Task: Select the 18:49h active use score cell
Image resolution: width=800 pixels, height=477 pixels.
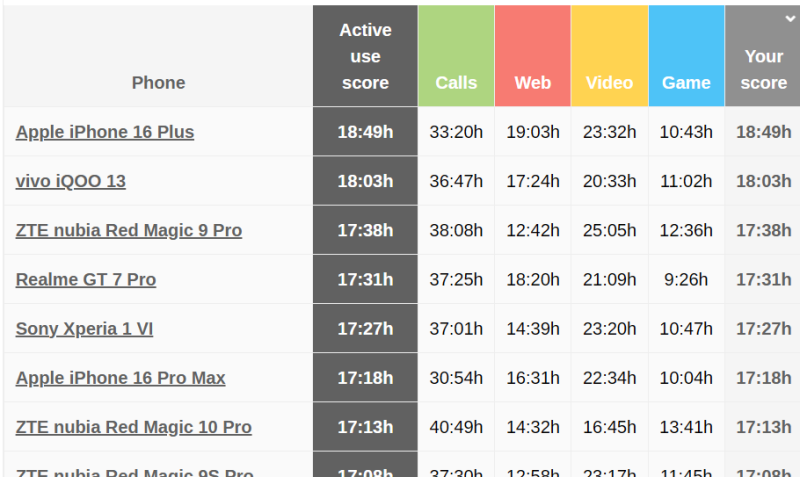Action: pos(365,132)
